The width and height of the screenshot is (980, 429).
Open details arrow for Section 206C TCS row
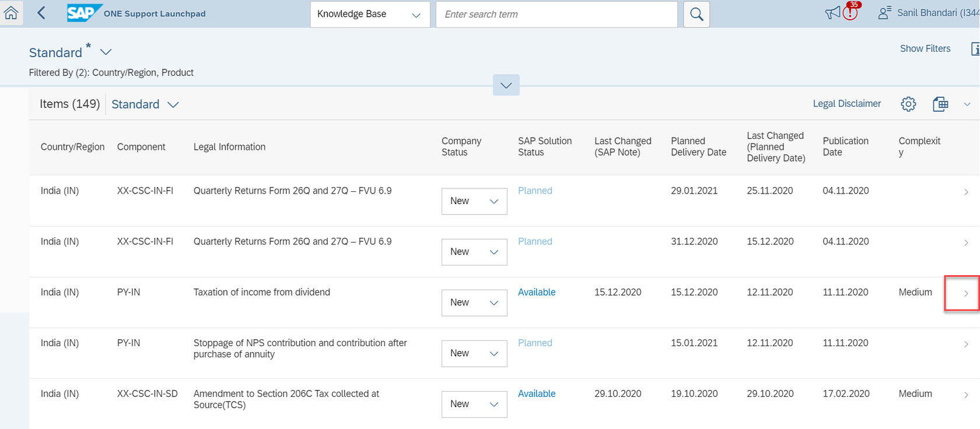click(966, 395)
